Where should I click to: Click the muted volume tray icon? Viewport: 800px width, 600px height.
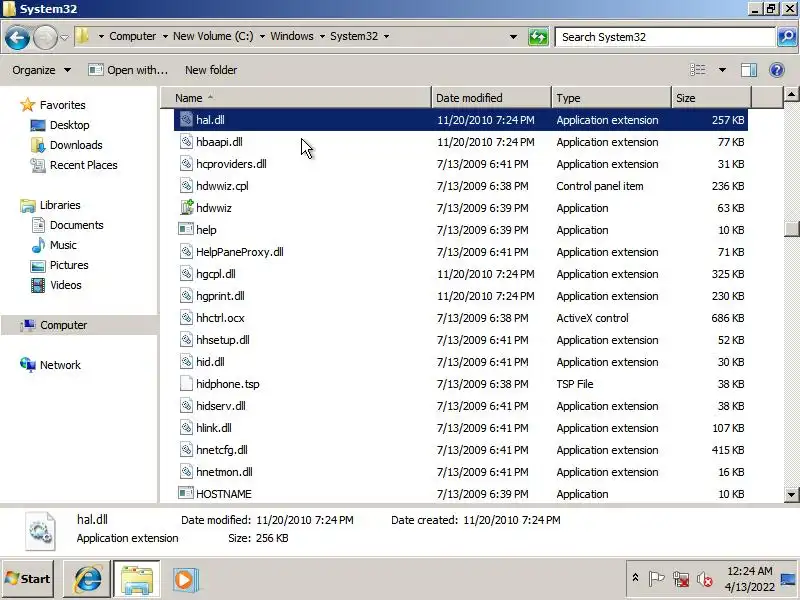705,579
